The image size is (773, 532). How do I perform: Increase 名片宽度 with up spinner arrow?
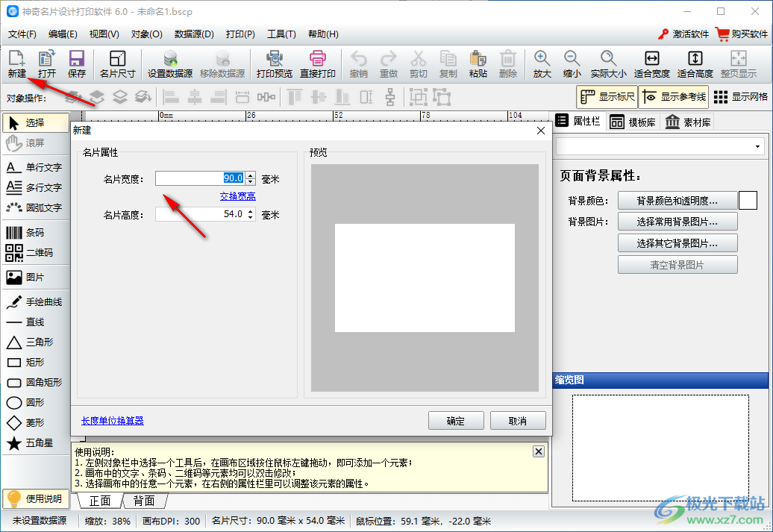(251, 175)
